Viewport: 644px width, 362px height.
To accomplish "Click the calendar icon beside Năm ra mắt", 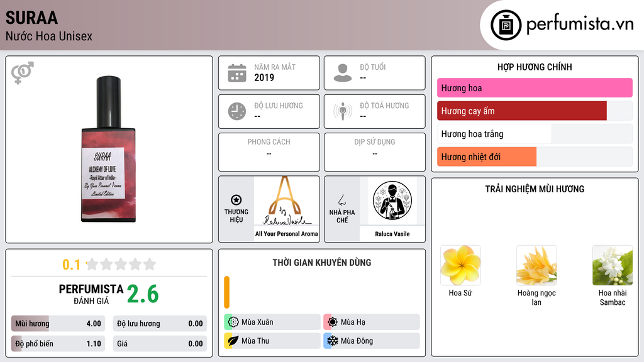I will 237,73.
